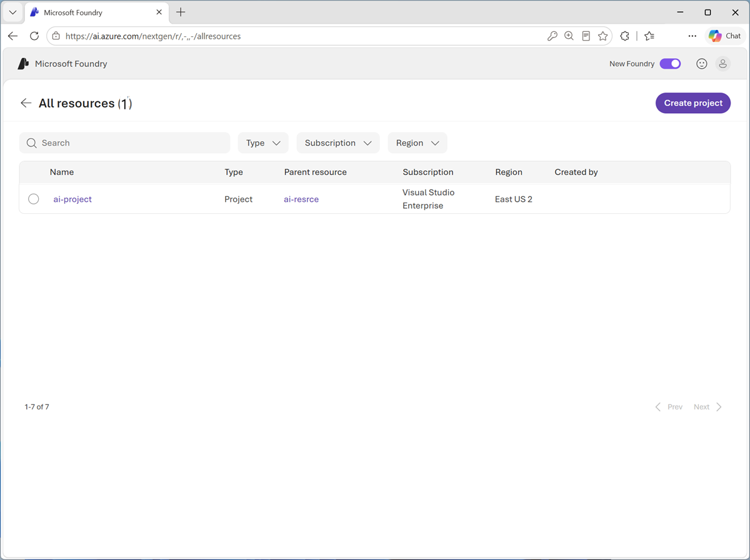The height and width of the screenshot is (560, 750).
Task: Open browser extensions icon
Action: (x=624, y=36)
